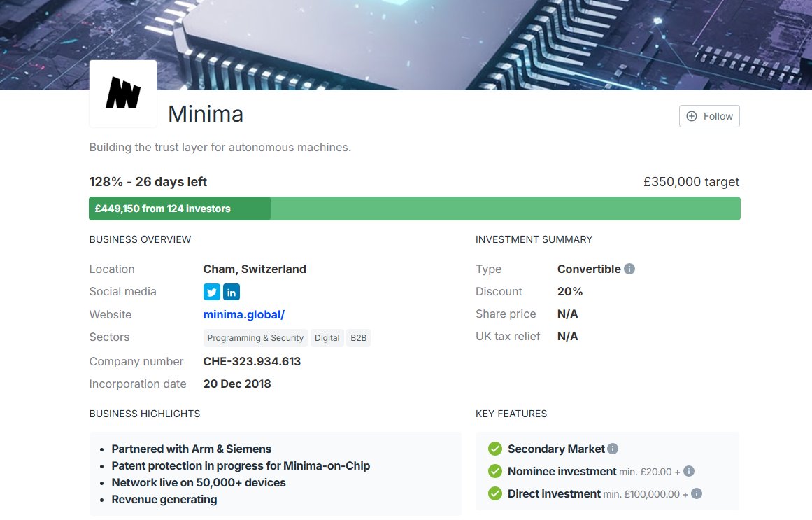The image size is (812, 520).
Task: Click the 'BUSINESS HIGHLIGHTS' heading
Action: [x=145, y=414]
